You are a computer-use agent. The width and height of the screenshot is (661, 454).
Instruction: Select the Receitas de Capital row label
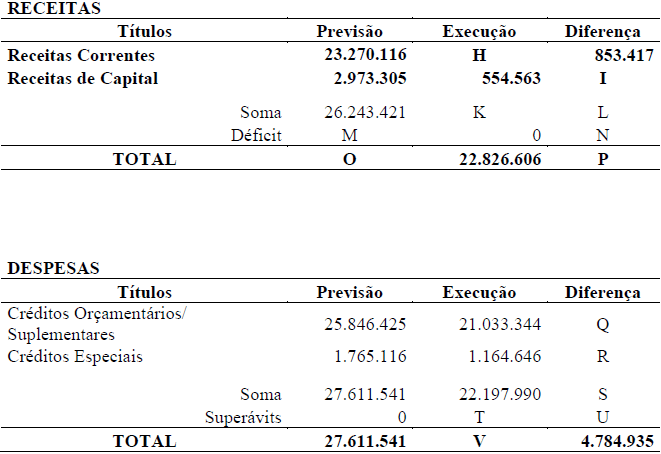tap(83, 78)
